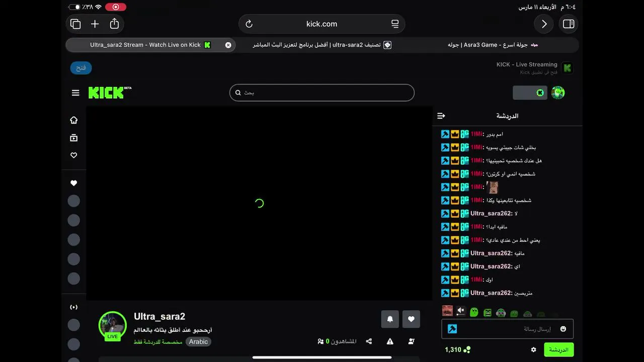This screenshot has height=362, width=644.
Task: Open the profile avatar menu
Action: (558, 93)
